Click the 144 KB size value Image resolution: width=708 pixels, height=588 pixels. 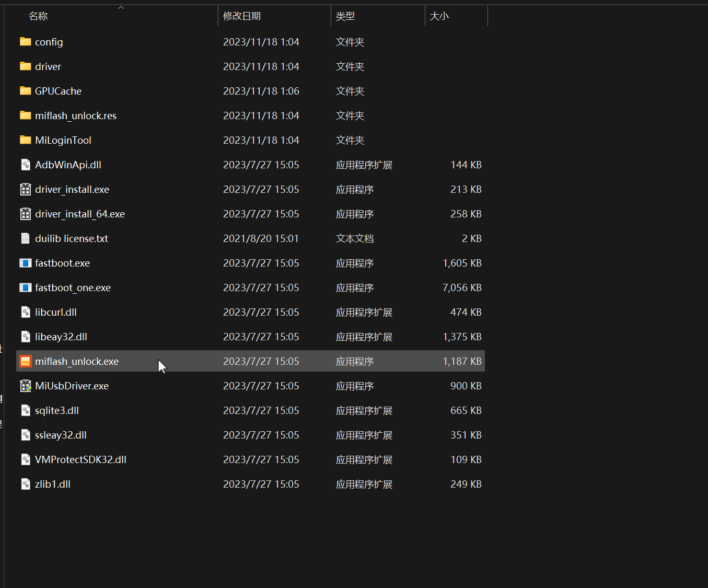(466, 165)
